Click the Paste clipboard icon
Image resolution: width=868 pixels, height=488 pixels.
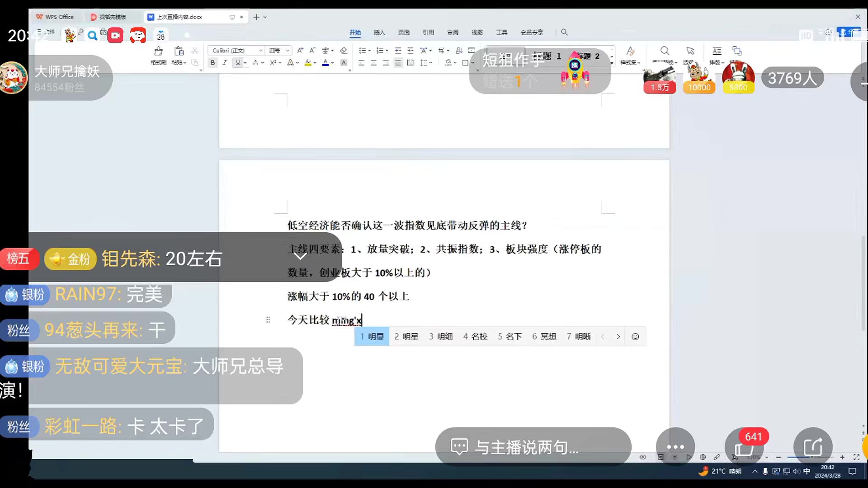[x=179, y=51]
